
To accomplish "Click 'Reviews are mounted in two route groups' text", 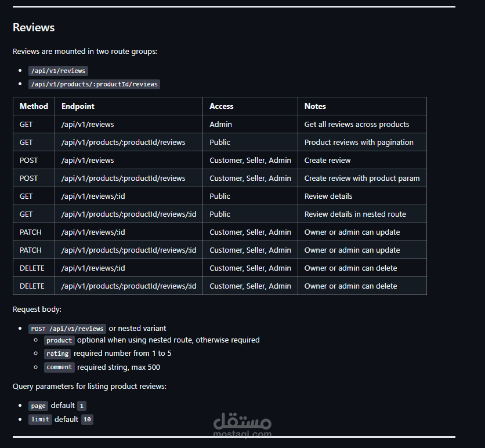I will tap(85, 51).
